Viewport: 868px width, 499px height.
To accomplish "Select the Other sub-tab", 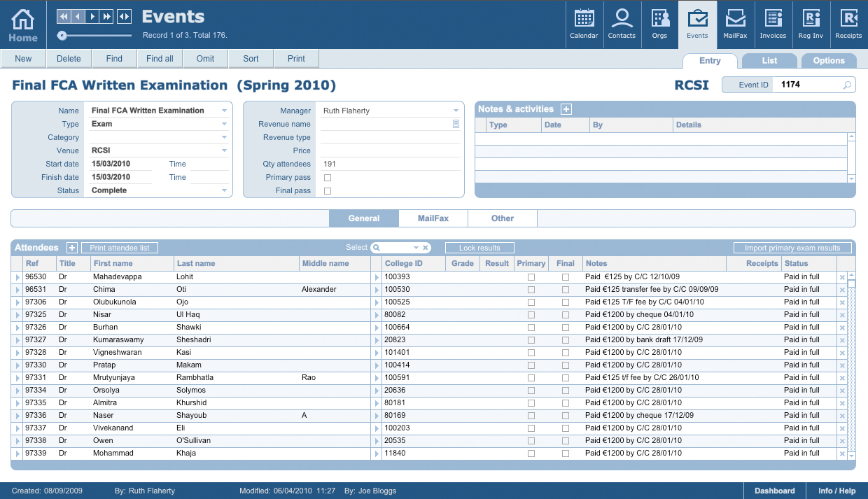I will [x=503, y=218].
